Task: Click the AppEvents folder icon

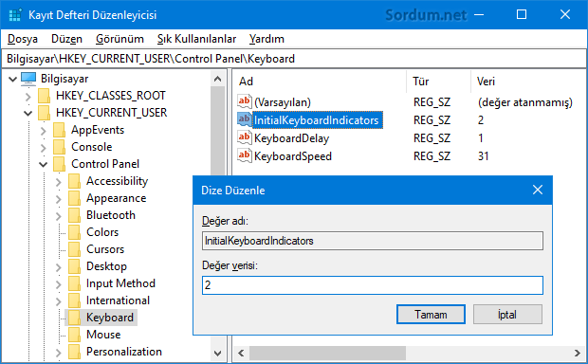Action: 59,130
